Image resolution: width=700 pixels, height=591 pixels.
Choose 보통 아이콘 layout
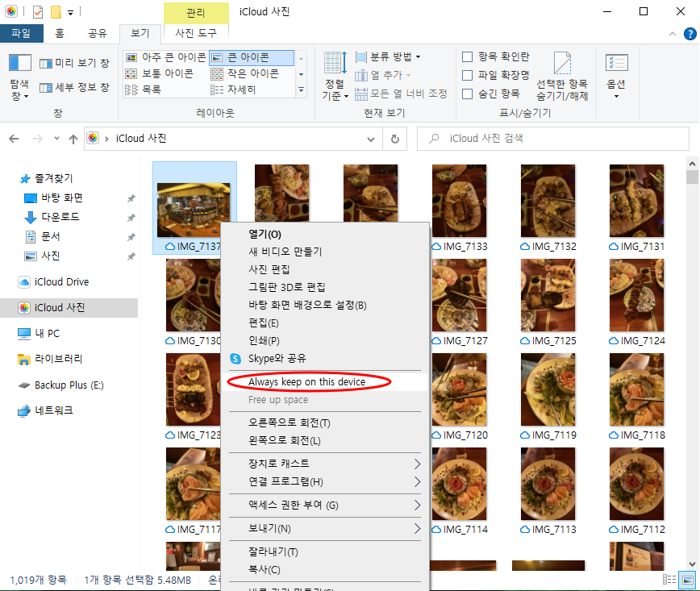click(x=160, y=73)
